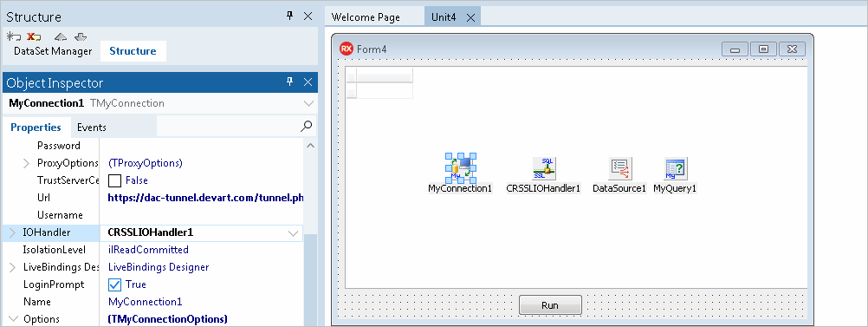Close the Object Inspector panel
The width and height of the screenshot is (868, 327).
point(308,82)
